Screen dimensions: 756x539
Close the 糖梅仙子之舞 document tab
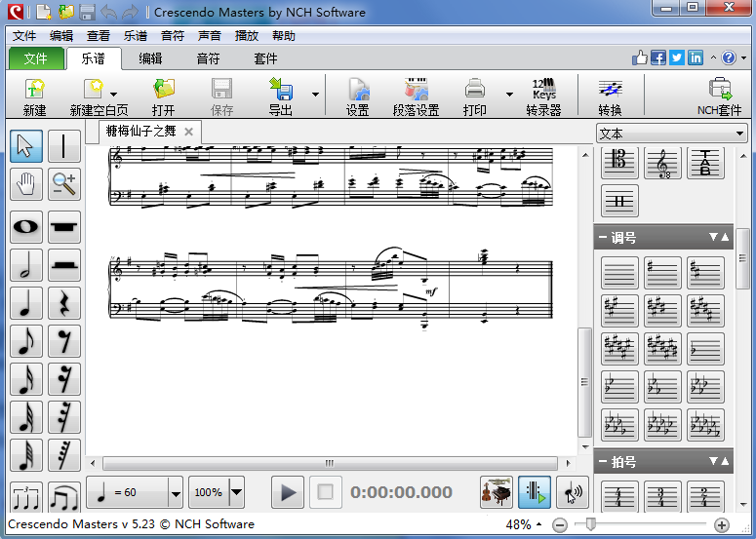coord(188,132)
